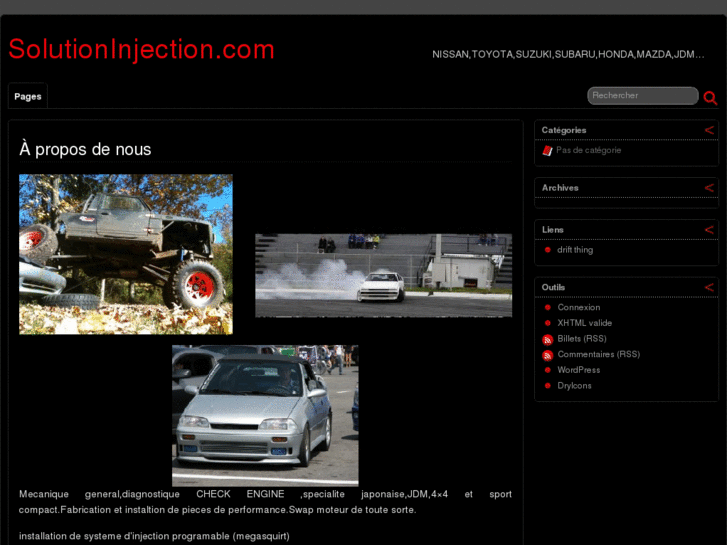Image resolution: width=727 pixels, height=545 pixels.
Task: Open the Commentaires (RSS) feed link
Action: (599, 355)
